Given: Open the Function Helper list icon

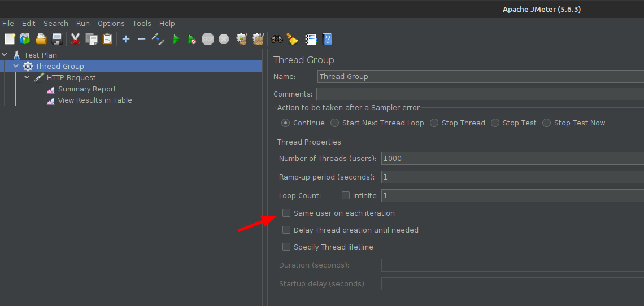Looking at the screenshot, I should click(x=311, y=39).
